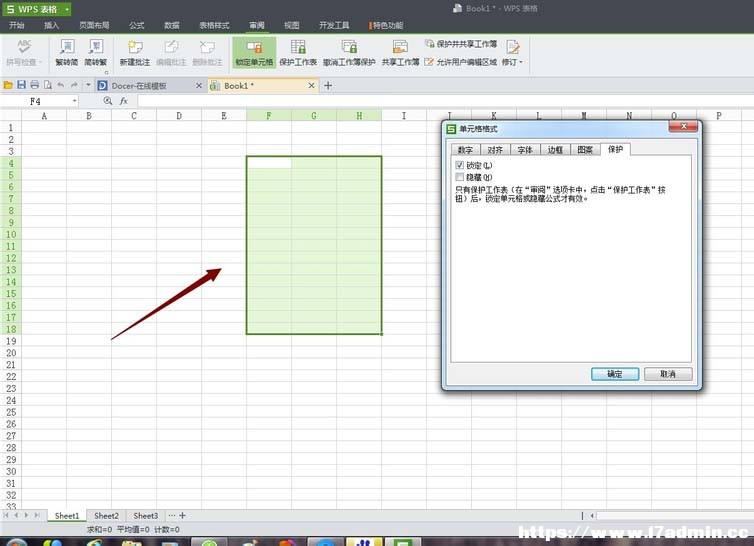Close the Docer-在线模板 tab

[x=199, y=86]
